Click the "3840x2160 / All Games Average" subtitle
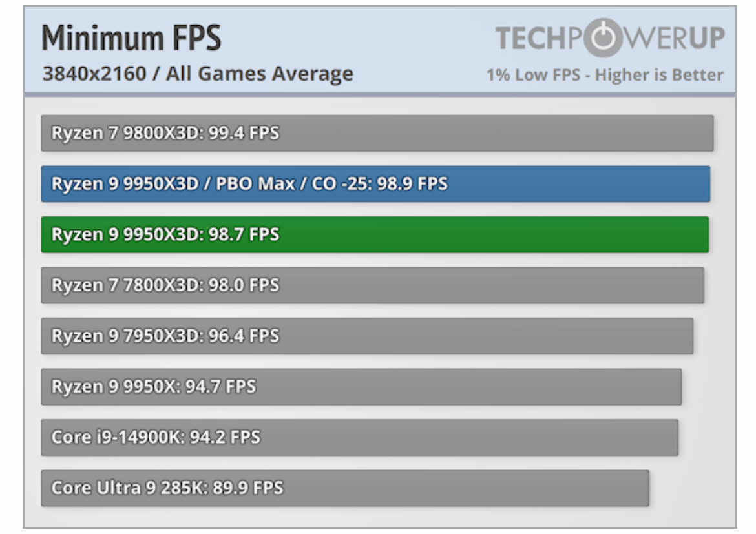756x534 pixels. 198,74
